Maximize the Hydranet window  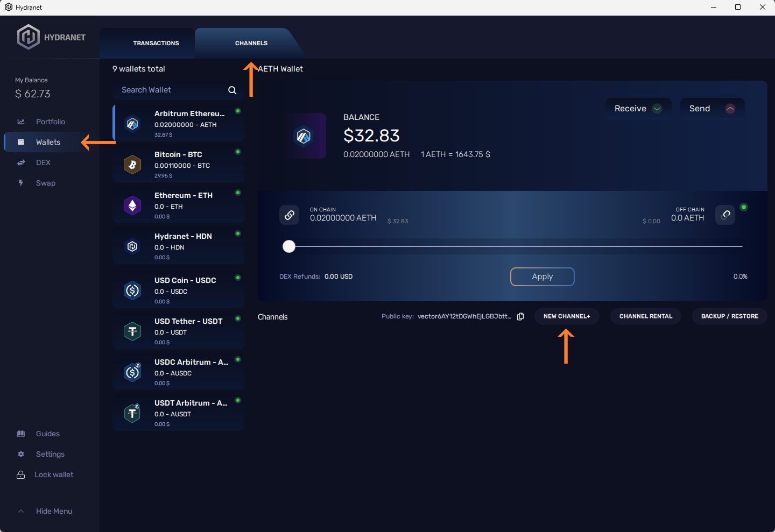click(738, 7)
